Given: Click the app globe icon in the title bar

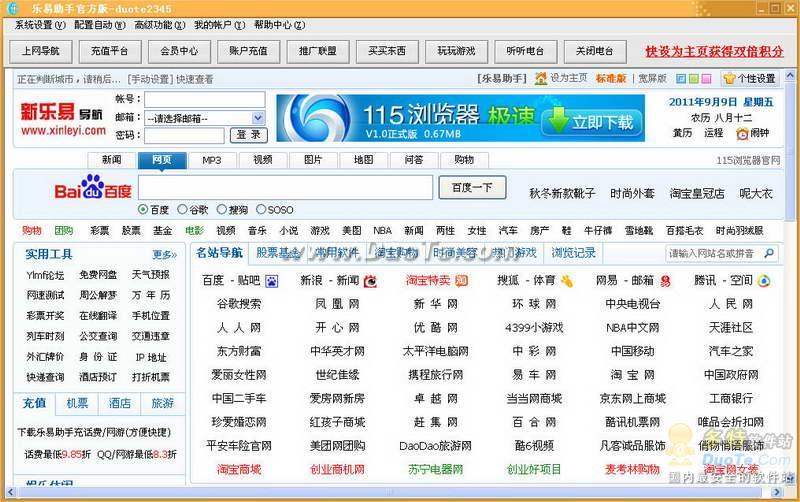Looking at the screenshot, I should click(x=12, y=8).
